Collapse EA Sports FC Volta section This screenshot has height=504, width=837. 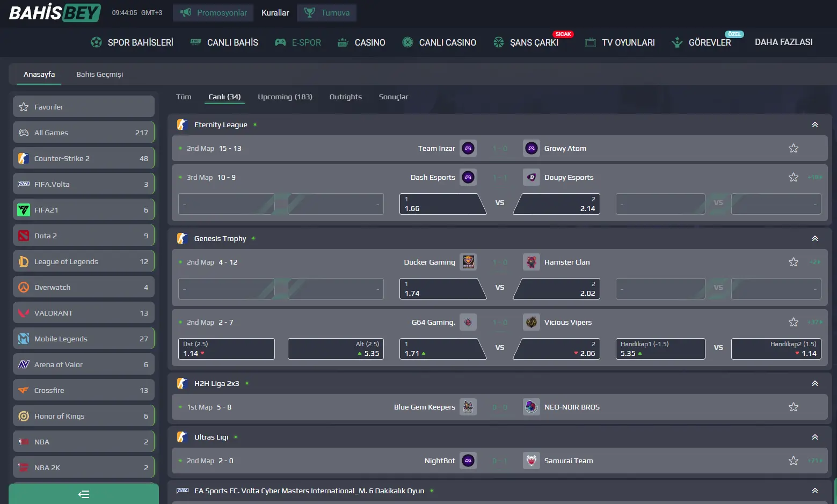pos(815,491)
